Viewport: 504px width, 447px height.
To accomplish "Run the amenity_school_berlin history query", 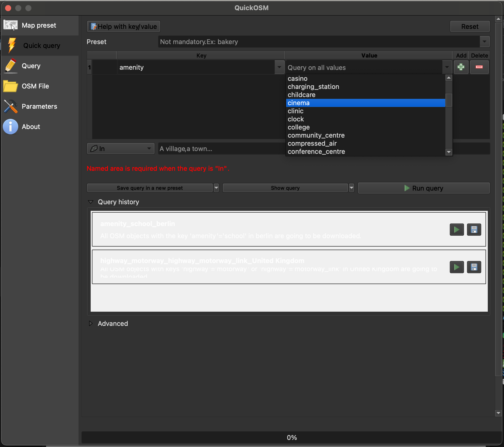I will [456, 230].
